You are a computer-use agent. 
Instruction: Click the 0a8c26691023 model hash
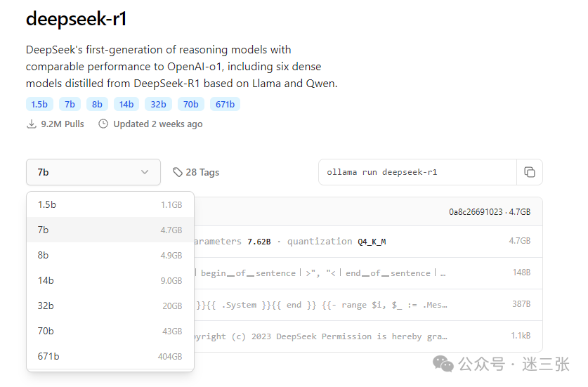476,211
